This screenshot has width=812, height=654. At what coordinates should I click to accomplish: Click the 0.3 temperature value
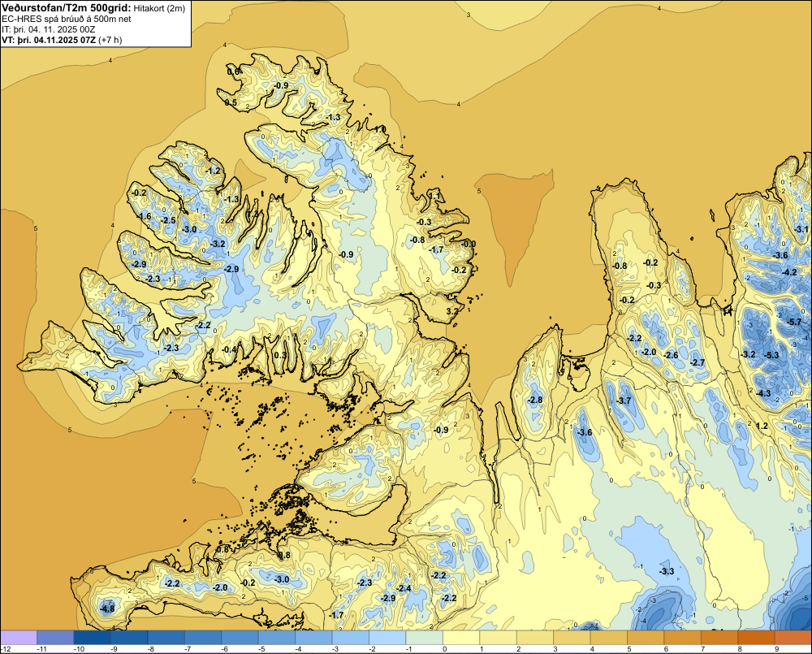coord(280,355)
